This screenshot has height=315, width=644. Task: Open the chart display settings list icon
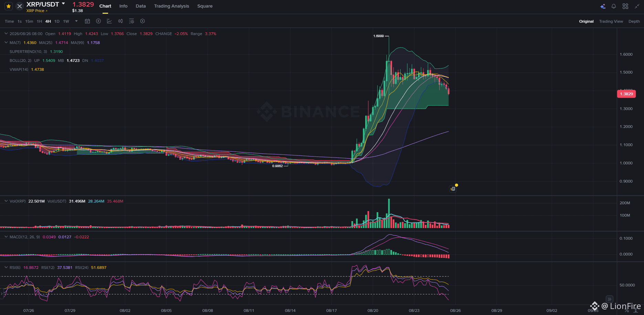point(131,21)
